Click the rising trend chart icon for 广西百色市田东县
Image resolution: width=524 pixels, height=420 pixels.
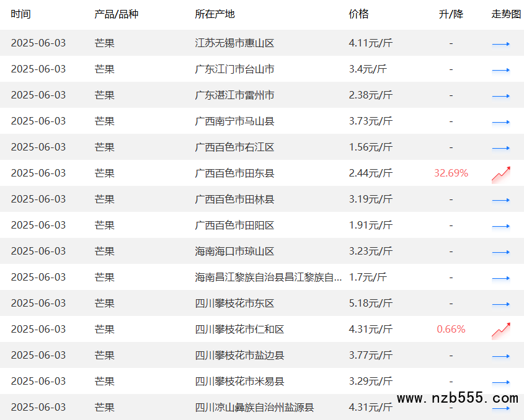(x=500, y=174)
